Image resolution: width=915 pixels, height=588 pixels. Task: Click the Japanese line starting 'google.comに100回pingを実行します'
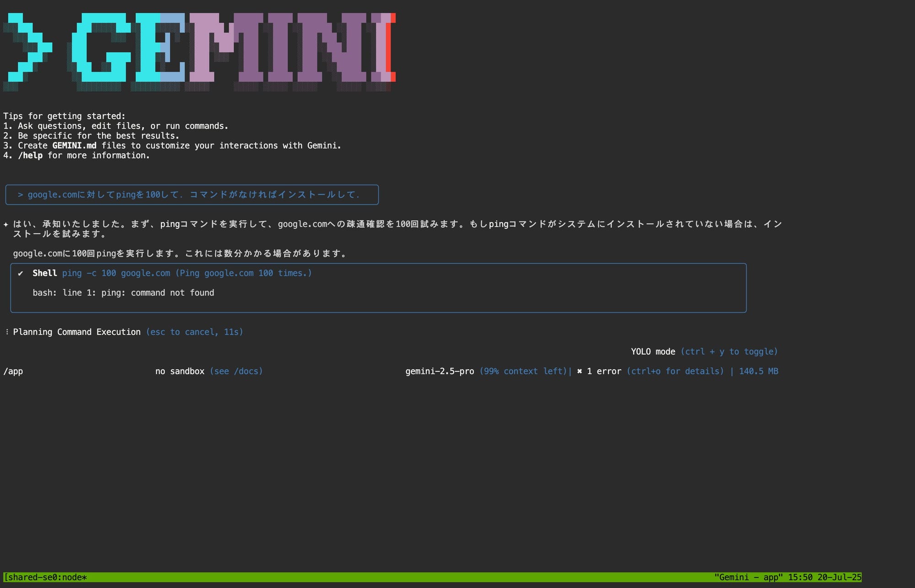coord(180,254)
